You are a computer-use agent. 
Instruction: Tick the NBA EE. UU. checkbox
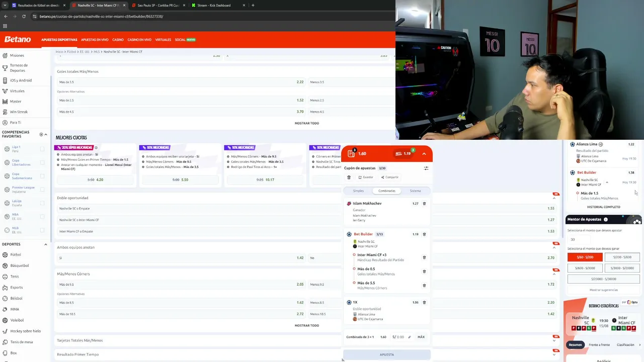(42, 217)
